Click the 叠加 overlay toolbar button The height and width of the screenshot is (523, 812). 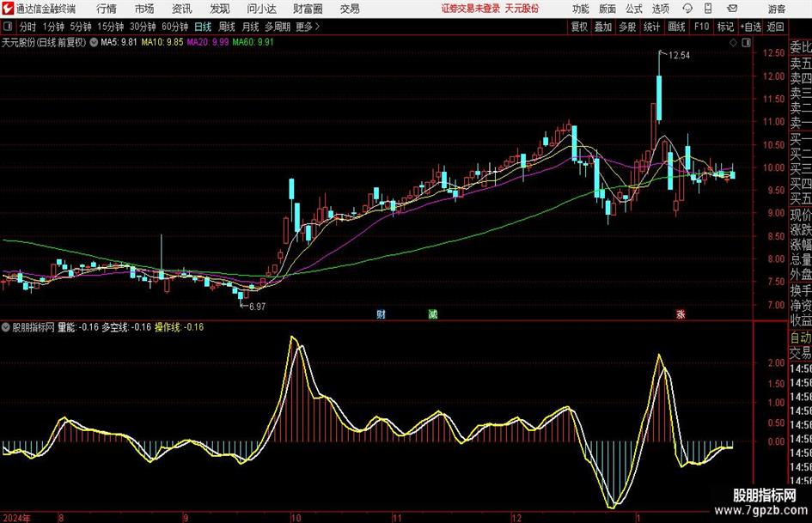point(603,27)
